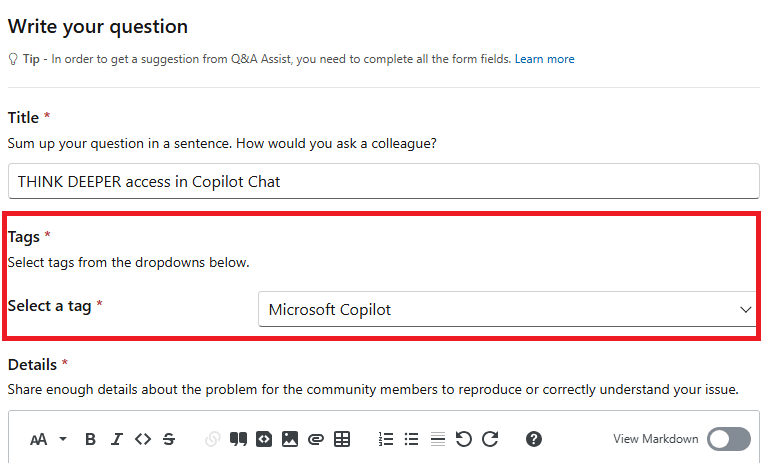
Task: Open the Learn more link
Action: click(x=545, y=59)
